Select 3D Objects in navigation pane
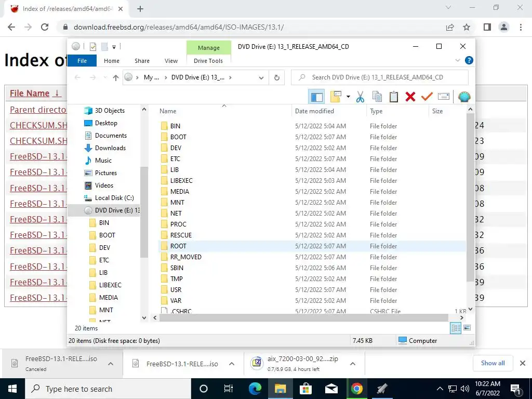The image size is (532, 399). tap(104, 111)
